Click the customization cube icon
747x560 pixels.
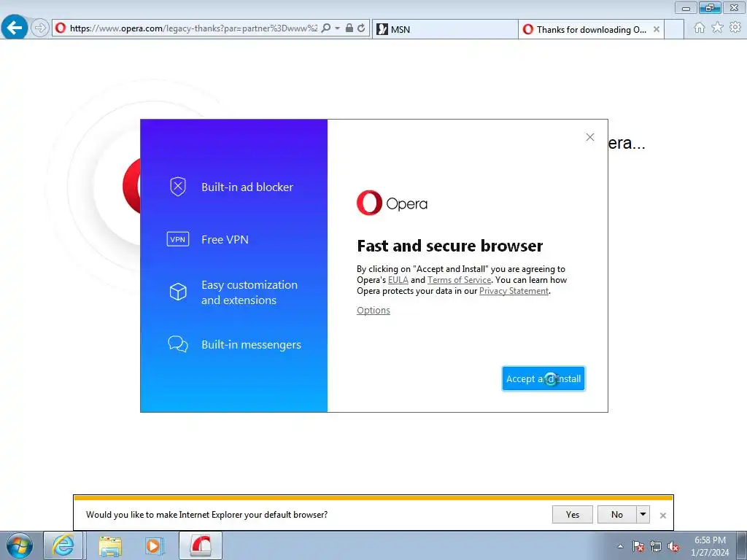click(x=178, y=292)
